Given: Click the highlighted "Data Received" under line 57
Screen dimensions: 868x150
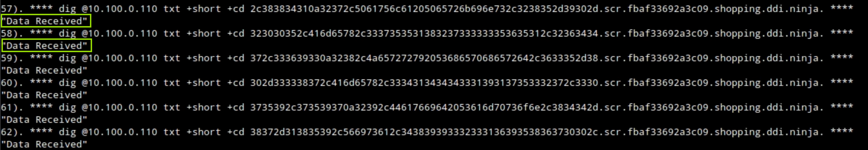Looking at the screenshot, I should [46, 21].
